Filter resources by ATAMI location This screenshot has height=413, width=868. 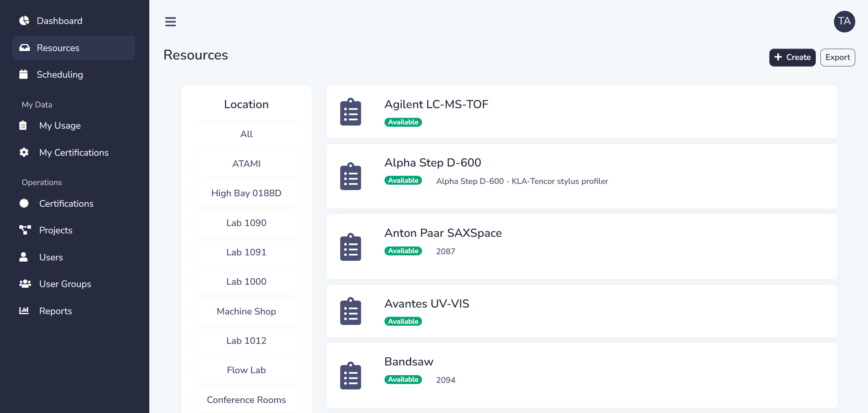click(x=246, y=163)
